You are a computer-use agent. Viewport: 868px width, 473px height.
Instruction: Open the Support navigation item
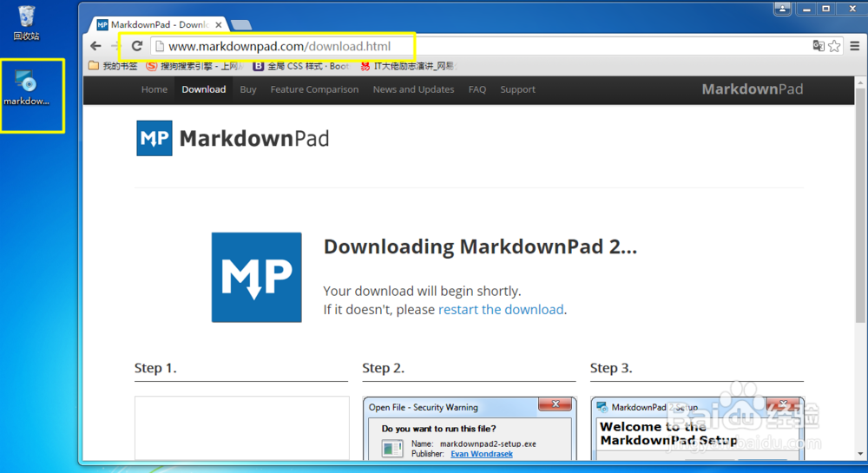pyautogui.click(x=517, y=89)
